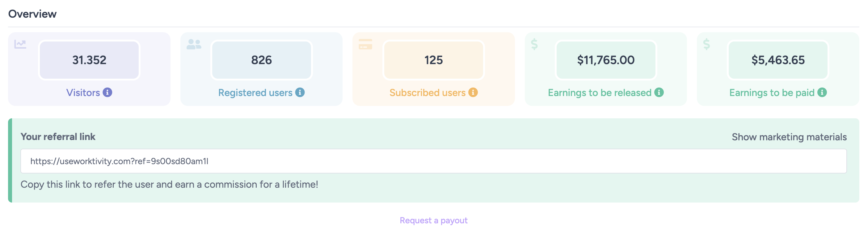Click the $11,765.00 earnings value
Viewport: 868px width, 236px height.
tap(606, 60)
